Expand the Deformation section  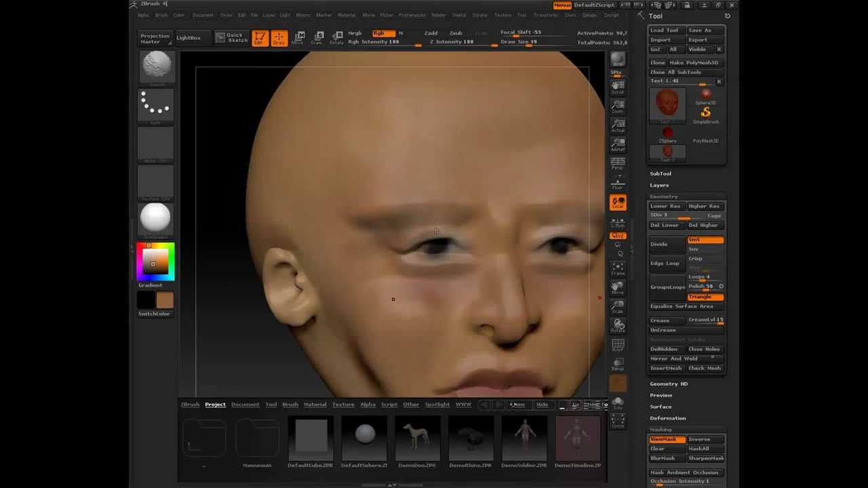tap(668, 418)
